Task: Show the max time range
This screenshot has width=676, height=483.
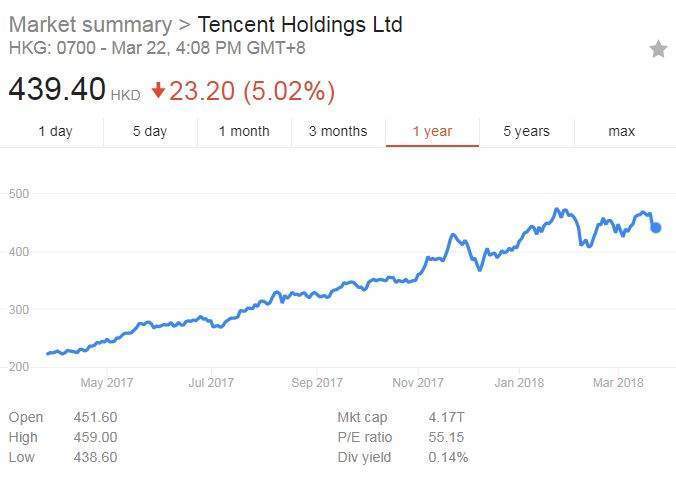Action: (621, 131)
